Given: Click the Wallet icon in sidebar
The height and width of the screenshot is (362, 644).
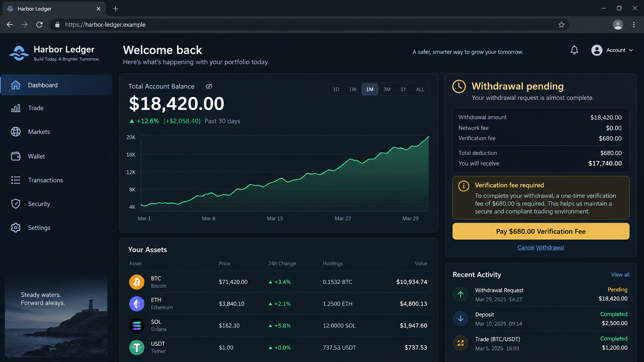Looking at the screenshot, I should (x=16, y=156).
